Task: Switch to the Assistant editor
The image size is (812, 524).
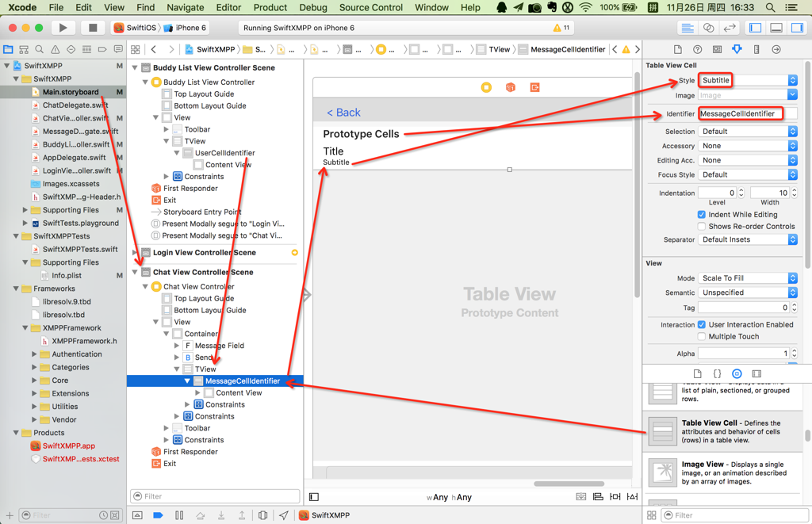Action: 708,28
